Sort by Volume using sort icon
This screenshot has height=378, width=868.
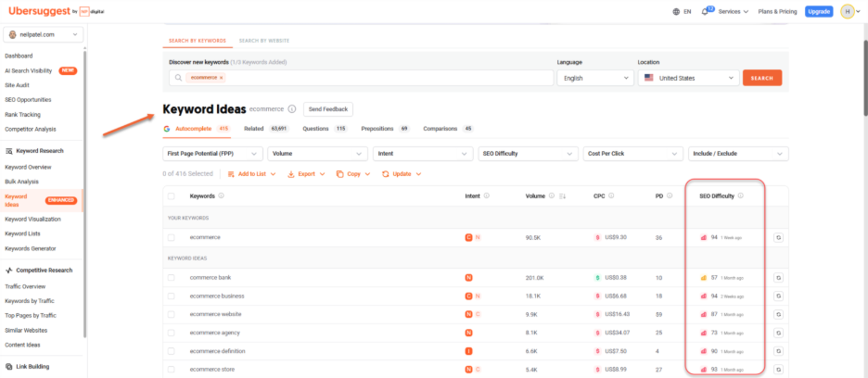coord(562,195)
